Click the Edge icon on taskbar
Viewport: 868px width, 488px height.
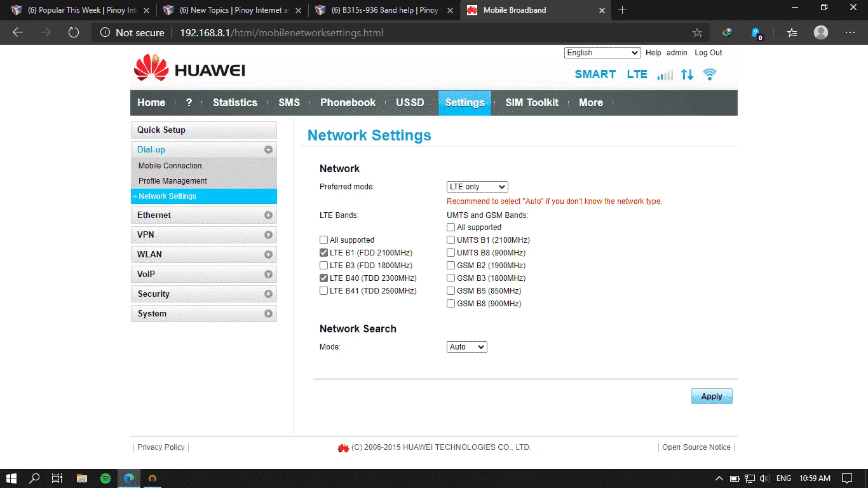point(129,478)
